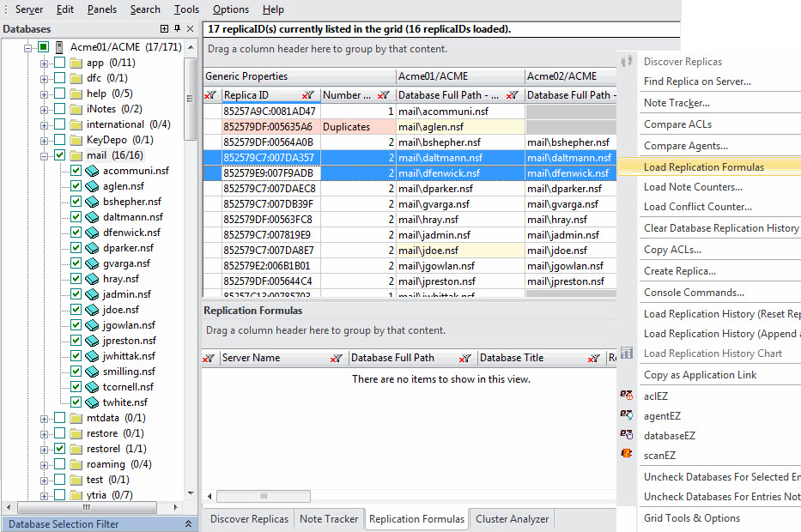The height and width of the screenshot is (532, 801).
Task: Click the Acme01/ACME server icon
Action: (x=59, y=47)
